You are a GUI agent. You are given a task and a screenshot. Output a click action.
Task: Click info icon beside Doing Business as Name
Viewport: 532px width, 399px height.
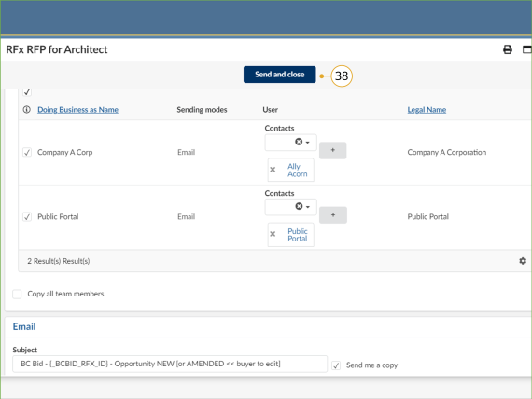26,109
